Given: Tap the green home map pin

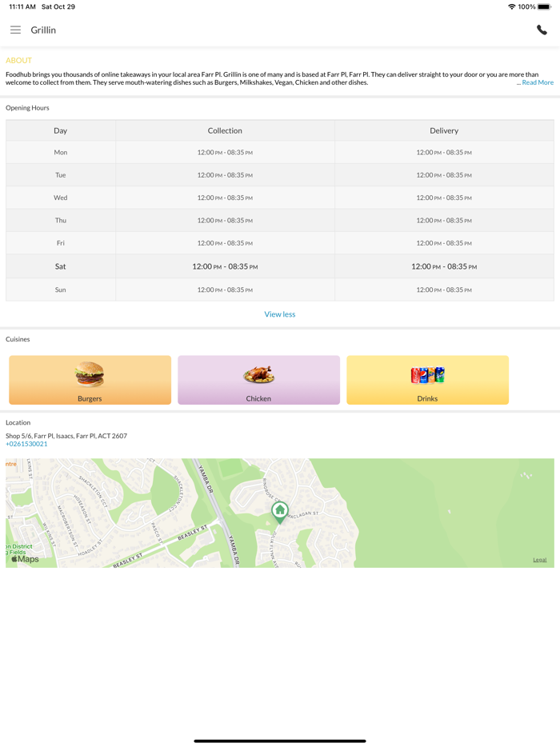Looking at the screenshot, I should [280, 513].
